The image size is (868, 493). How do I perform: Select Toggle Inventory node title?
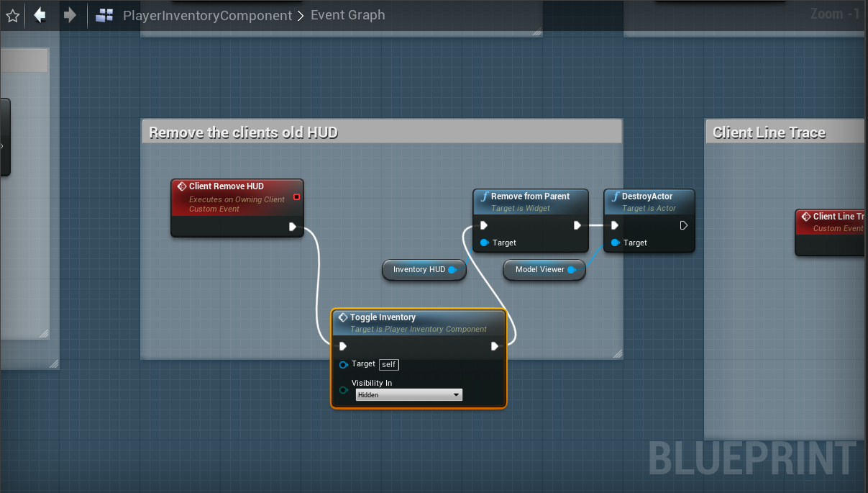383,317
